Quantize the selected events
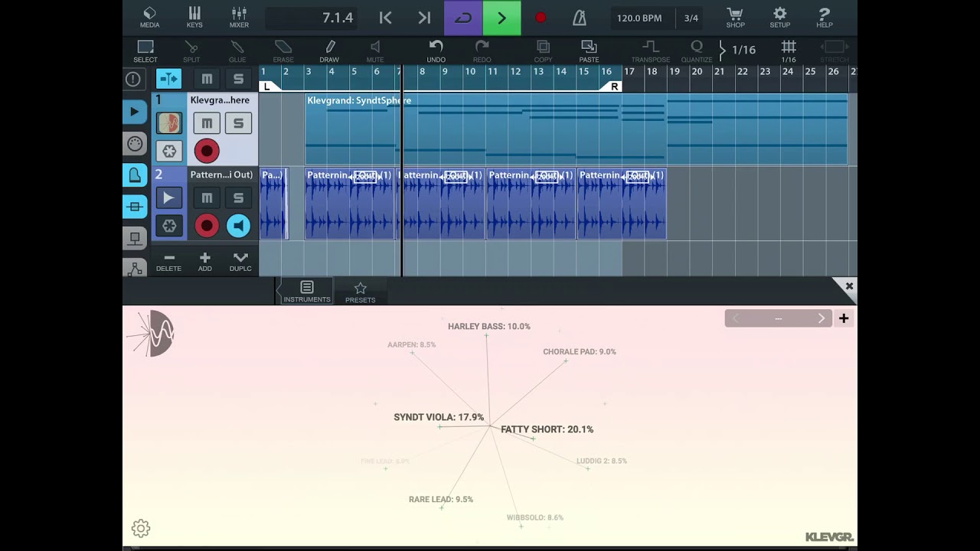 697,51
